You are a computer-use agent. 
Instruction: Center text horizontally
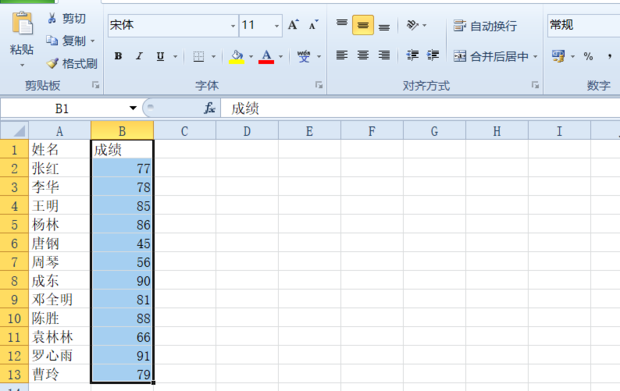(x=363, y=55)
